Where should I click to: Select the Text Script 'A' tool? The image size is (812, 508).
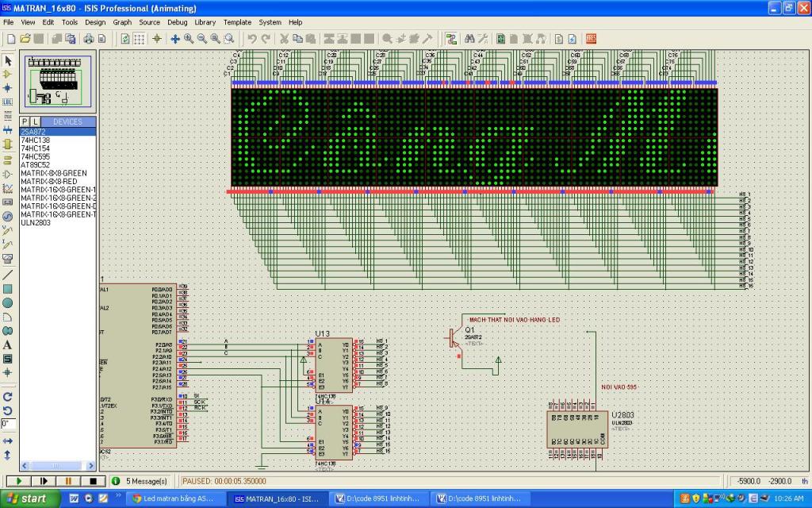(x=8, y=344)
